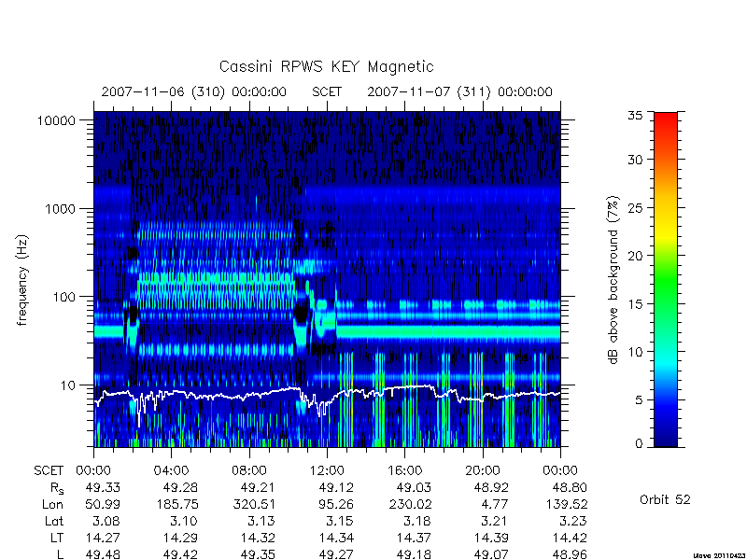Click the SCET label above the spectrogram
747x560 pixels.
click(327, 91)
